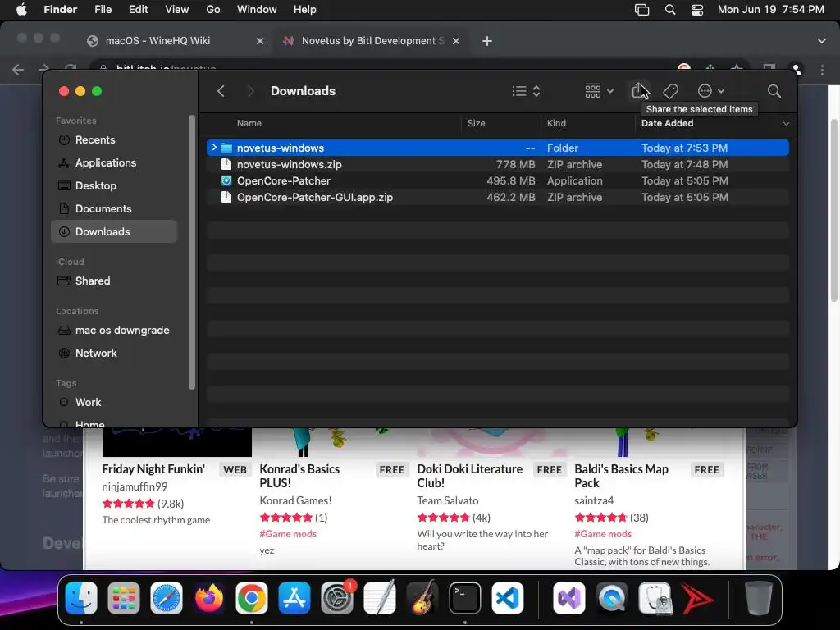
Task: Open Desktop in Finder sidebar
Action: [x=114, y=186]
